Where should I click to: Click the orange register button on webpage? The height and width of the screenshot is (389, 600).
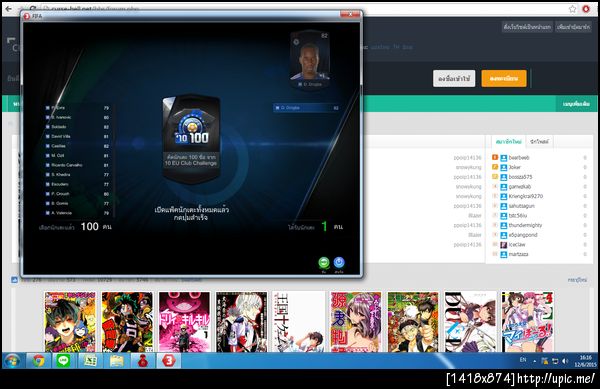pos(504,78)
